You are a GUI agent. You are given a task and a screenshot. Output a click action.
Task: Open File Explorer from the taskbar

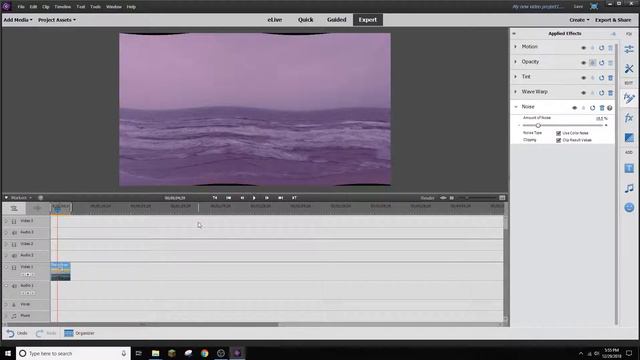coord(156,353)
